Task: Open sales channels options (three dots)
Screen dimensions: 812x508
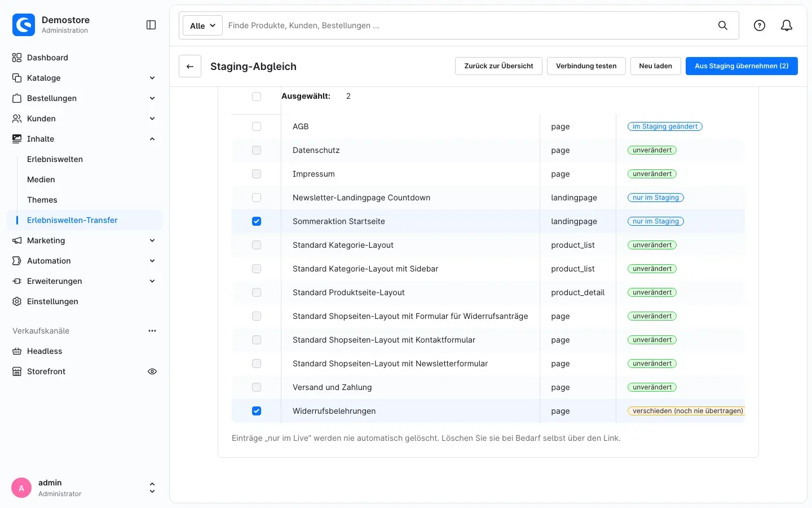Action: click(152, 331)
